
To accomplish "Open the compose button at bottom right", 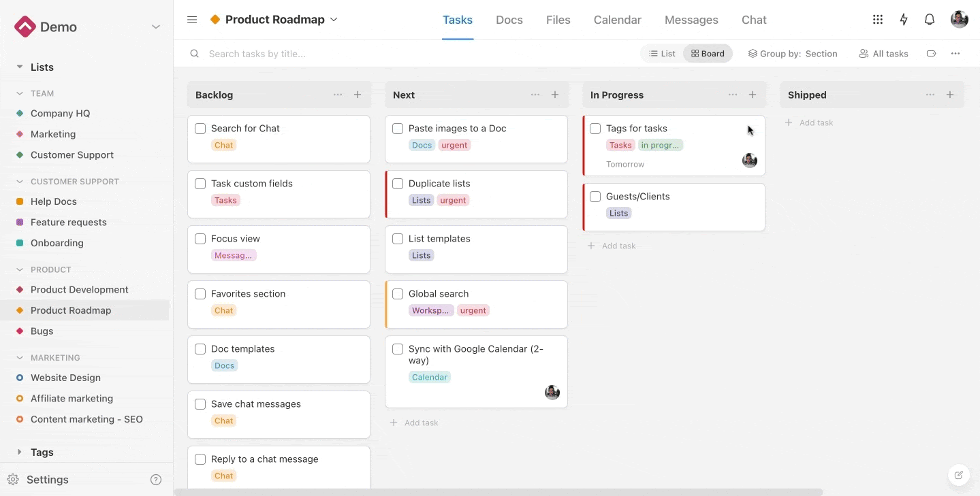I will [x=958, y=475].
